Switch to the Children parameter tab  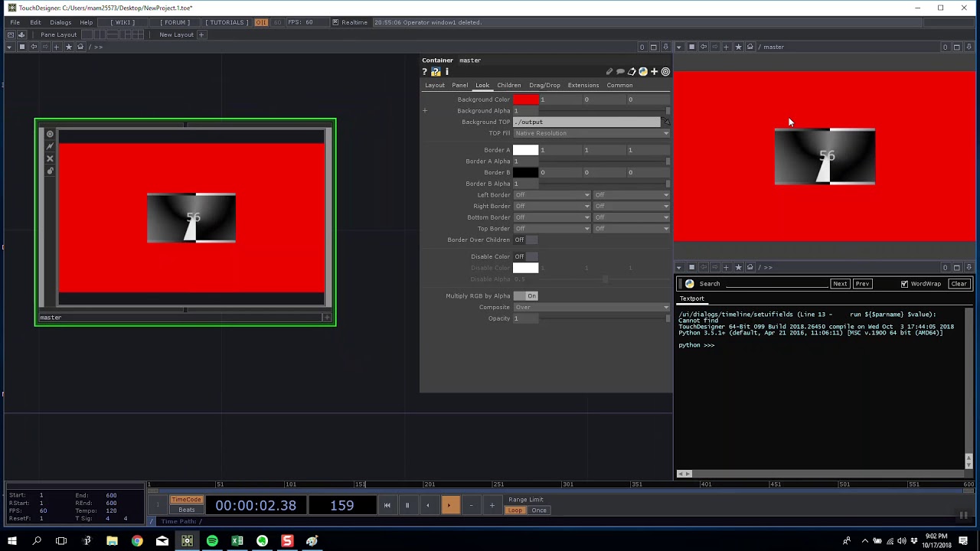point(508,85)
